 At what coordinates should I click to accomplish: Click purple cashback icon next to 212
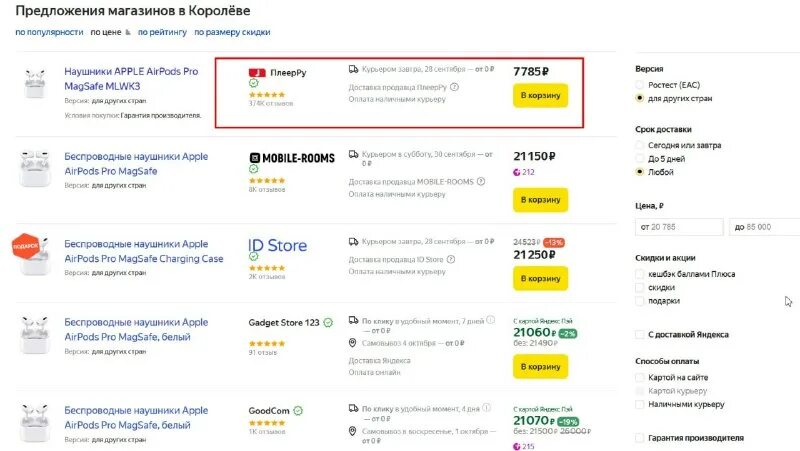pos(516,172)
